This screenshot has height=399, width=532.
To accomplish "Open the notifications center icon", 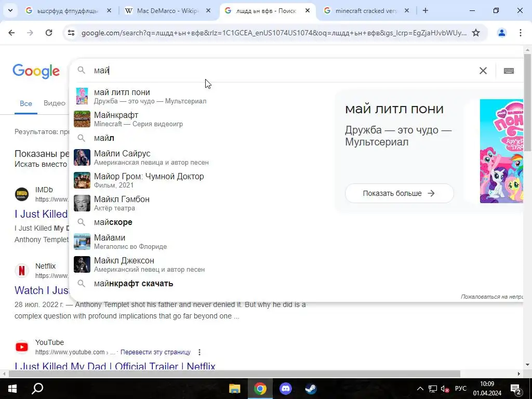I will point(516,389).
